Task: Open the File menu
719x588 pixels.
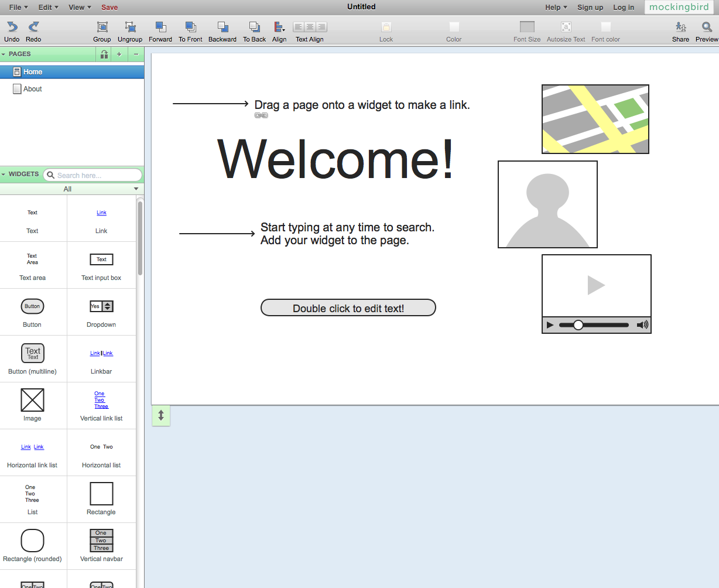Action: pos(18,7)
